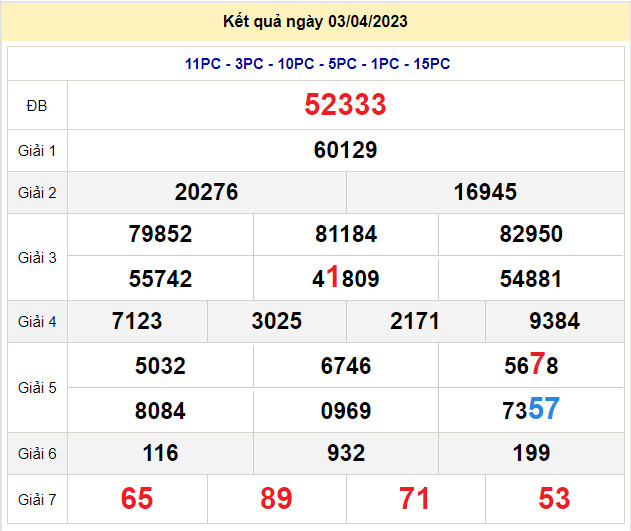
Task: Select Giải 7 number 71
Action: pyautogui.click(x=414, y=498)
